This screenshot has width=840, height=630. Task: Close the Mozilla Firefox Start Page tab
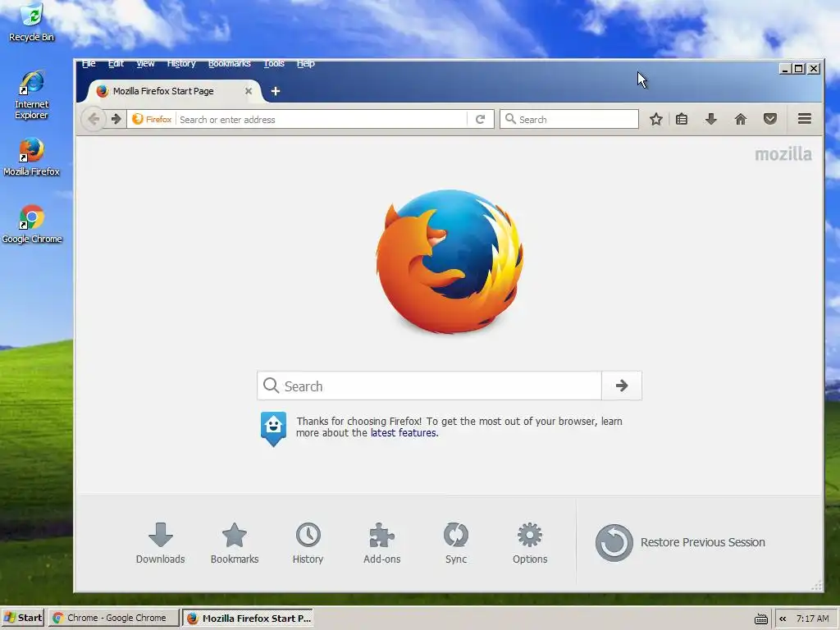[x=249, y=91]
